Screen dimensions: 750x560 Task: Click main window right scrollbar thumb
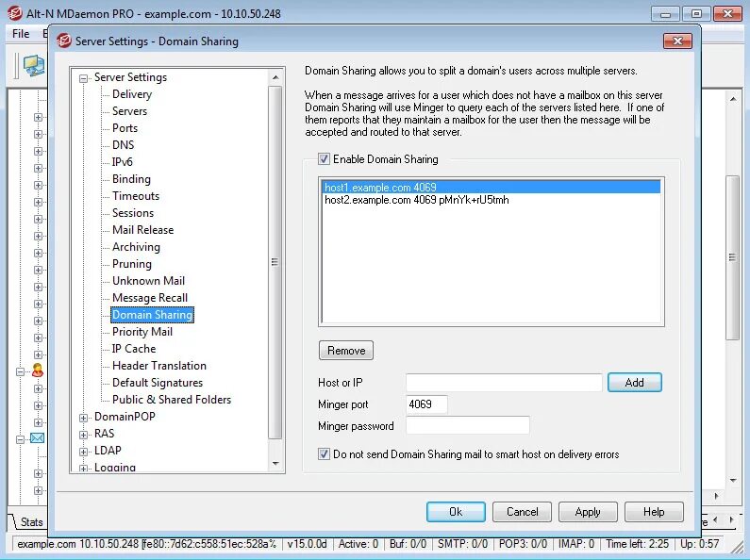tap(732, 257)
